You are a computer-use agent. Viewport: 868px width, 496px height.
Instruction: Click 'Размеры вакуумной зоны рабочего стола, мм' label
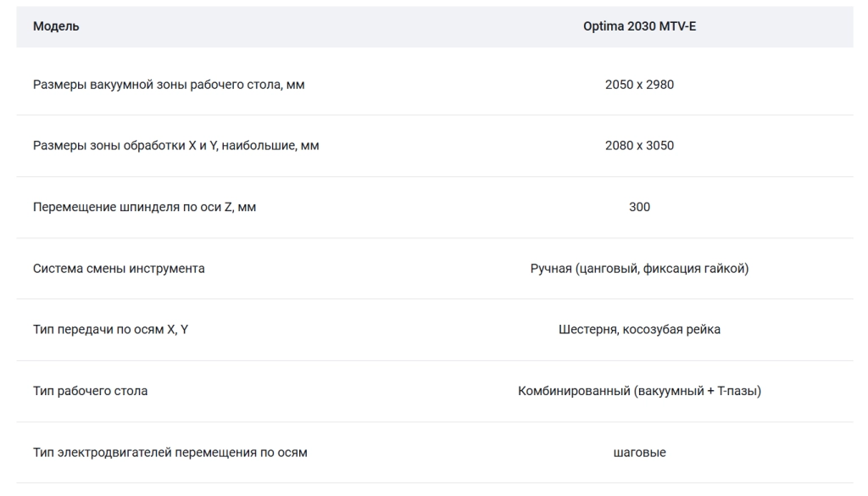169,85
